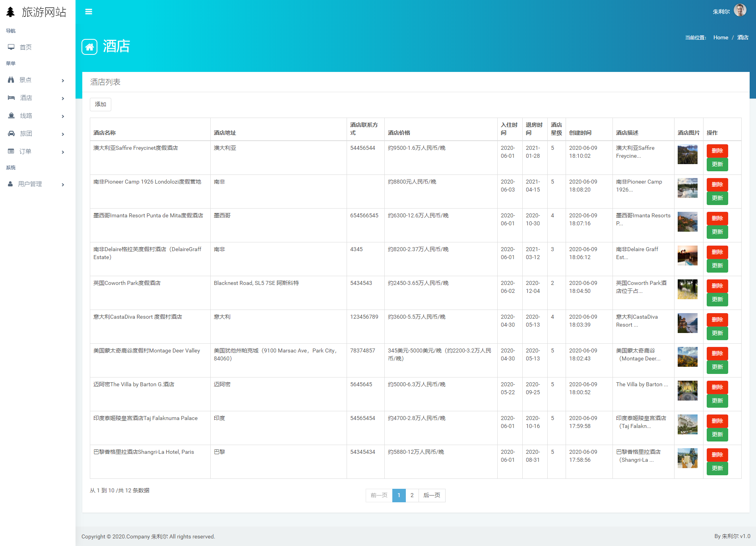Viewport: 756px width, 546px height.
Task: Delete the Taj Falaknuma Palace hotel
Action: (717, 421)
